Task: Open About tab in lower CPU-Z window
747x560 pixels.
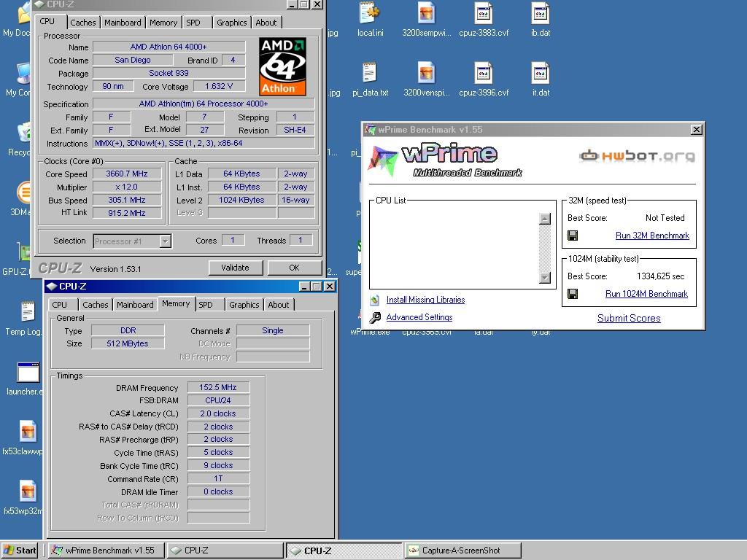Action: pyautogui.click(x=278, y=305)
